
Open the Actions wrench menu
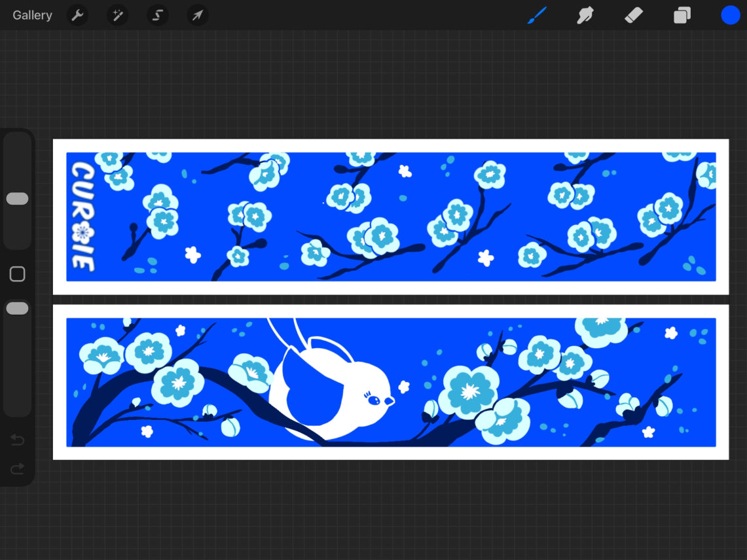pyautogui.click(x=77, y=15)
